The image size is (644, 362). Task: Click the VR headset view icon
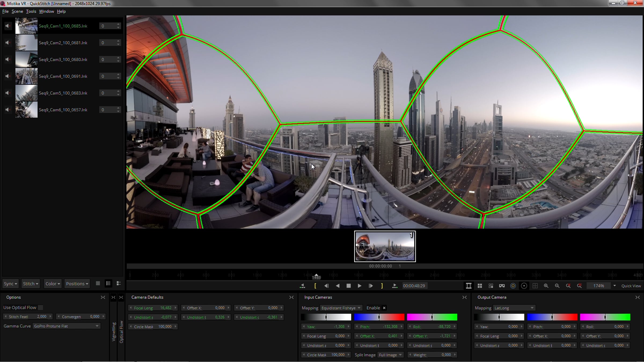click(502, 286)
